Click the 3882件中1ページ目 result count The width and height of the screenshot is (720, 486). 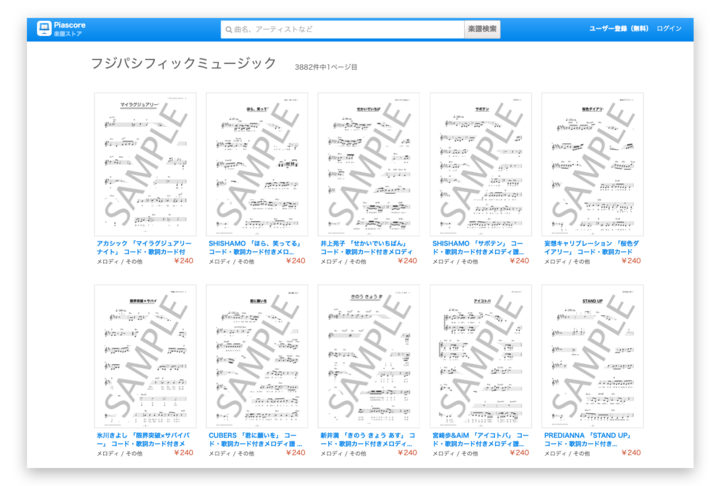[326, 67]
